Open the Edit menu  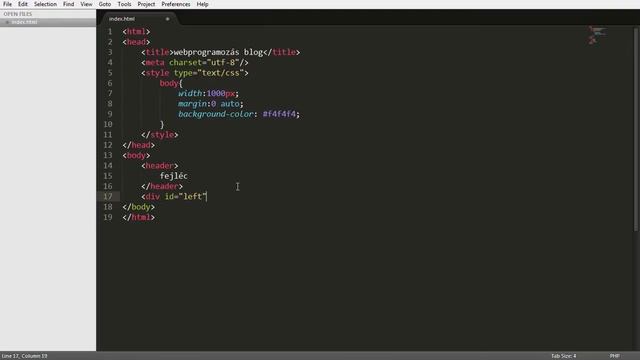[23, 4]
